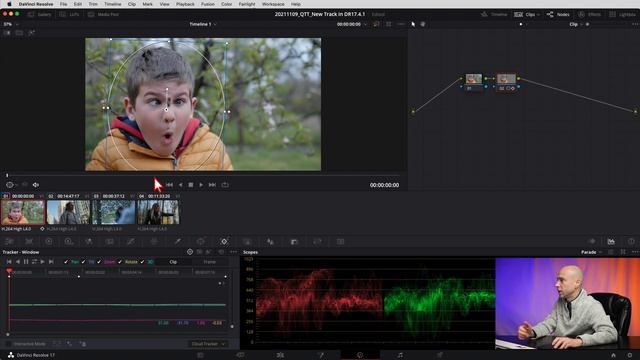Image resolution: width=640 pixels, height=360 pixels.
Task: Switch tracker to Frame mode
Action: (x=209, y=262)
